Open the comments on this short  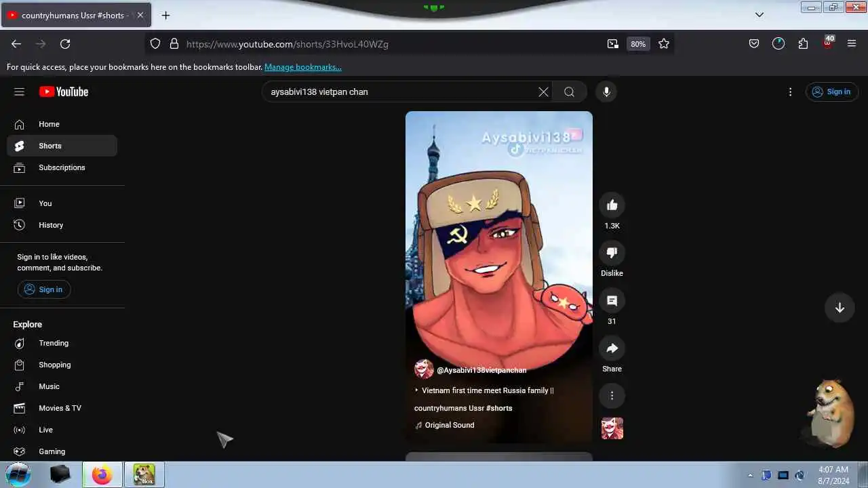[612, 301]
